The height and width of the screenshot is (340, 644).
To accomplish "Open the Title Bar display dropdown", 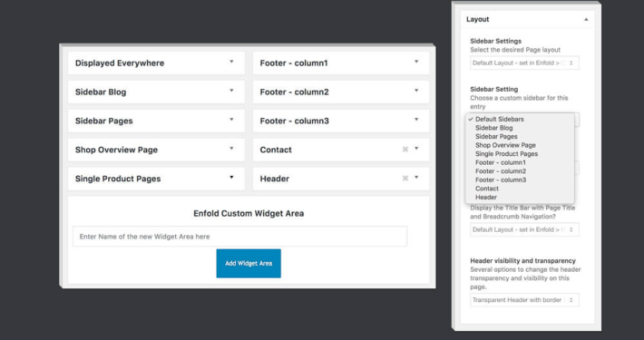I will click(524, 229).
